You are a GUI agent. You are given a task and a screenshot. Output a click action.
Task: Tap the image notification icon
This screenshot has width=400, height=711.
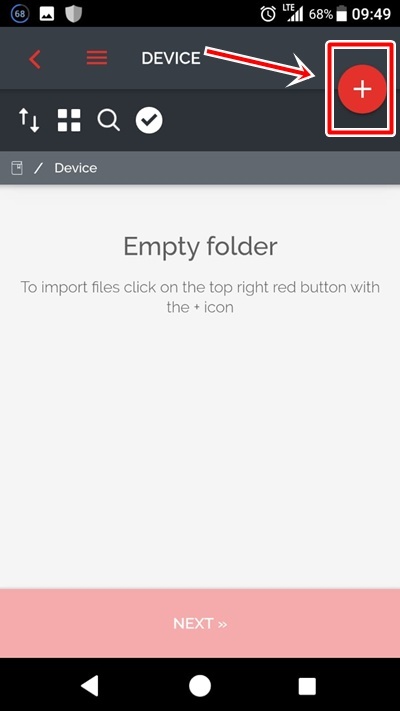coord(47,14)
